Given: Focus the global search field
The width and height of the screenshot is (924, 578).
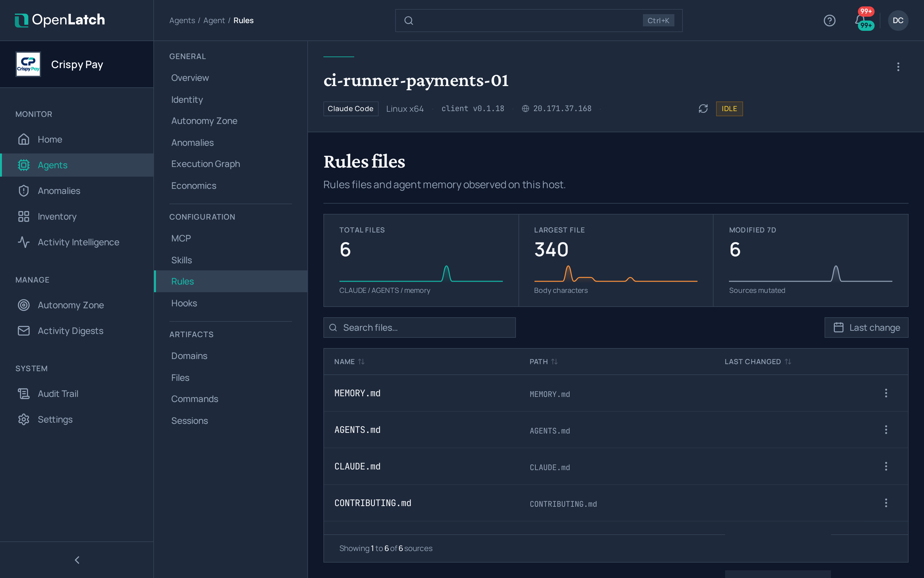Looking at the screenshot, I should pyautogui.click(x=538, y=20).
